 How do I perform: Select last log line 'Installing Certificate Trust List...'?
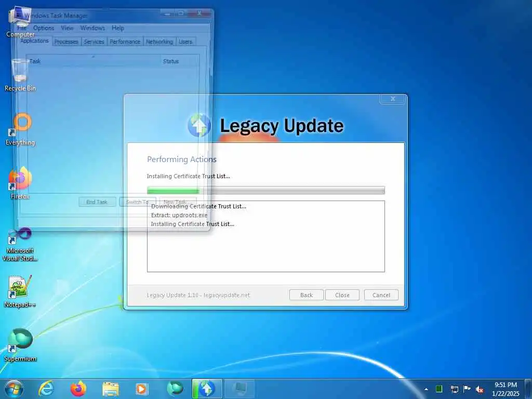[193, 224]
